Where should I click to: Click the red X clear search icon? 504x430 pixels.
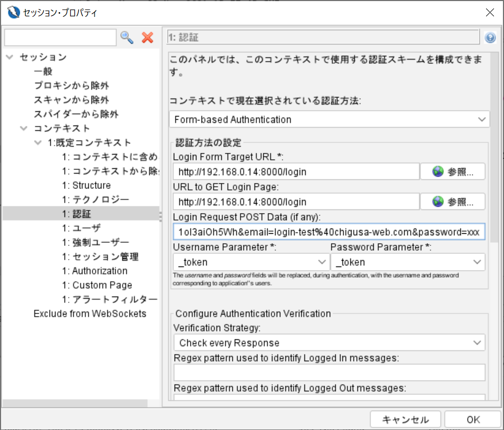147,37
